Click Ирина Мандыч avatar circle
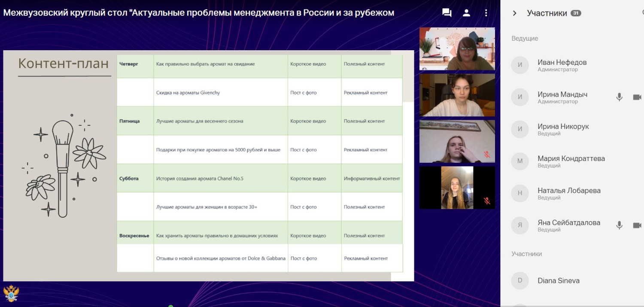 (520, 97)
